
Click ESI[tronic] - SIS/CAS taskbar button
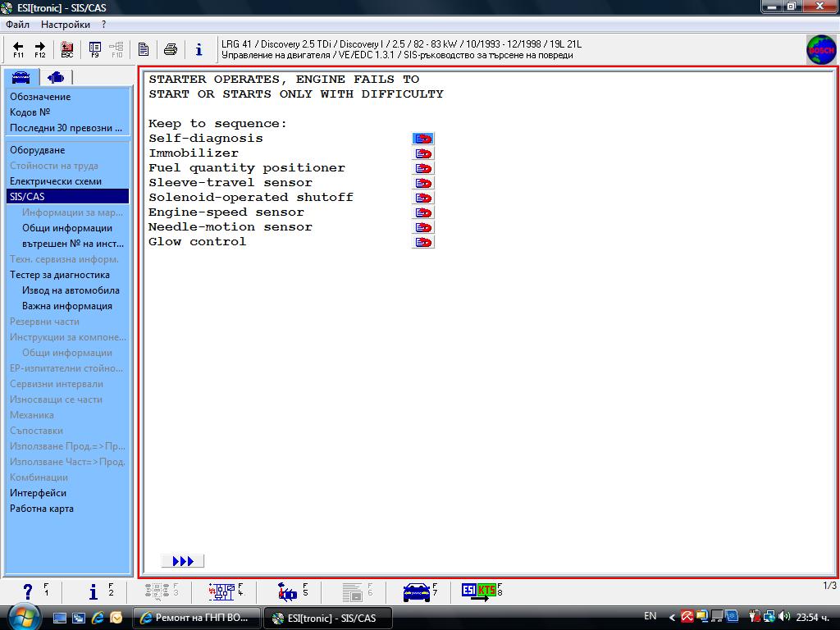click(328, 618)
